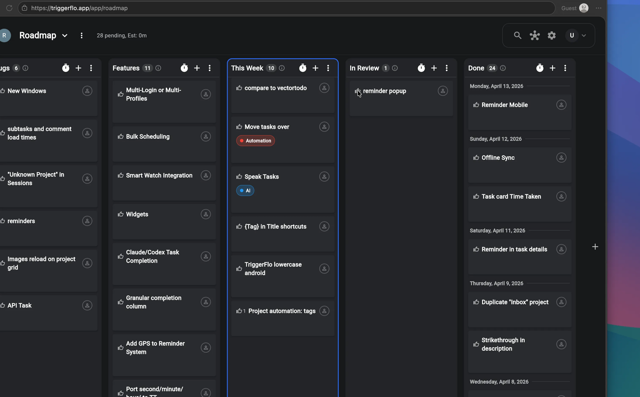Image resolution: width=640 pixels, height=397 pixels.
Task: Open the Claude/Codex Task Completion card
Action: pos(164,264)
